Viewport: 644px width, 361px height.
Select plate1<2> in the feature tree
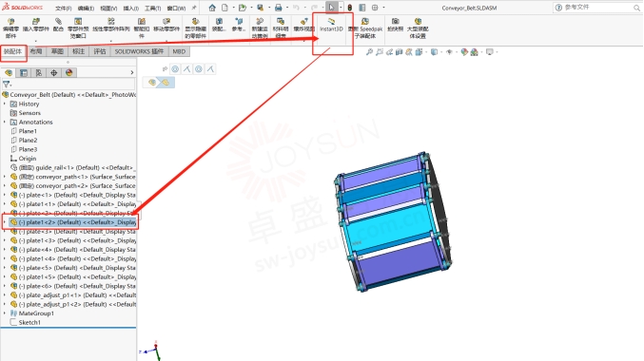pos(69,222)
